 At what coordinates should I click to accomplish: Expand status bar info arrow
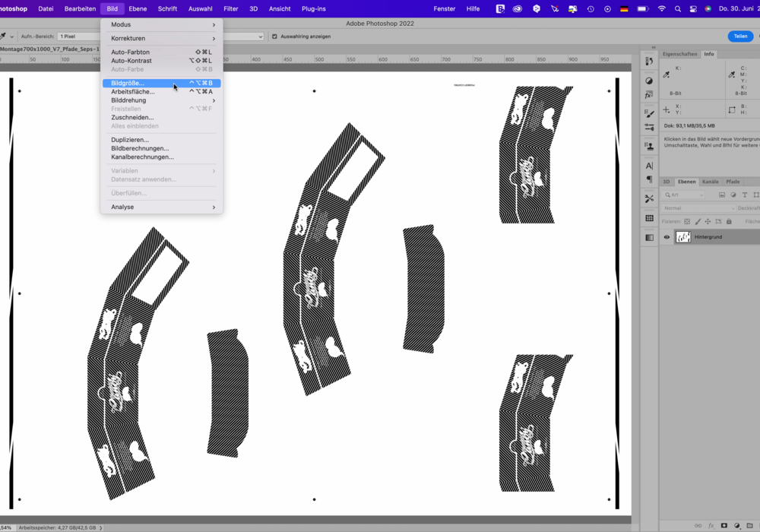click(x=100, y=527)
